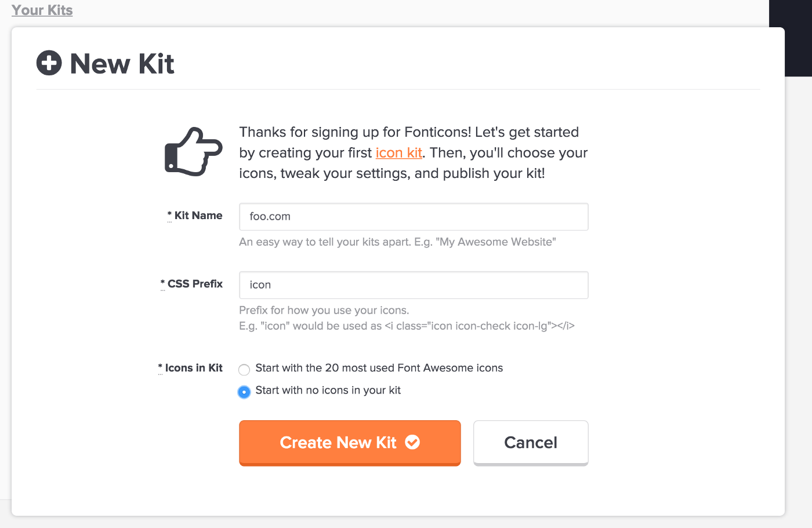Select the 20 most used Font Awesome icons radio

click(244, 369)
